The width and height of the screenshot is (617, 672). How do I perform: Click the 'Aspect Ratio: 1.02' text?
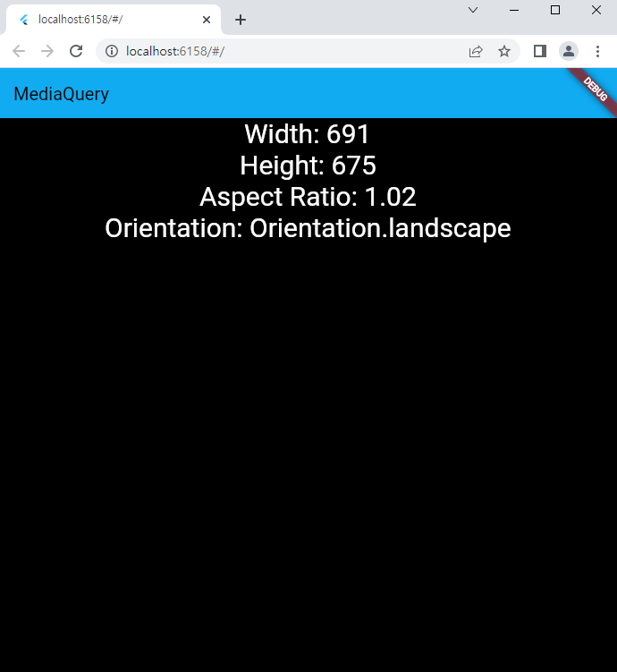(308, 197)
